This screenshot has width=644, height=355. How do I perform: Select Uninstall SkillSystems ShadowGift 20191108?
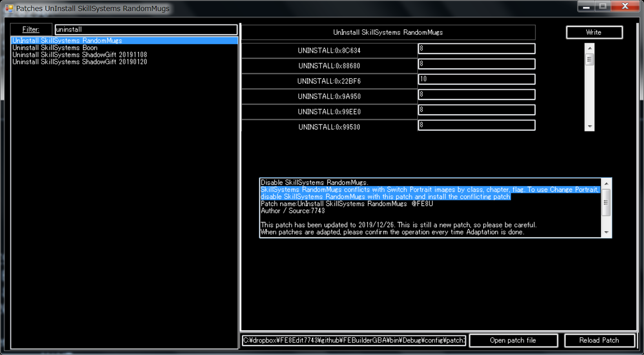pyautogui.click(x=80, y=55)
